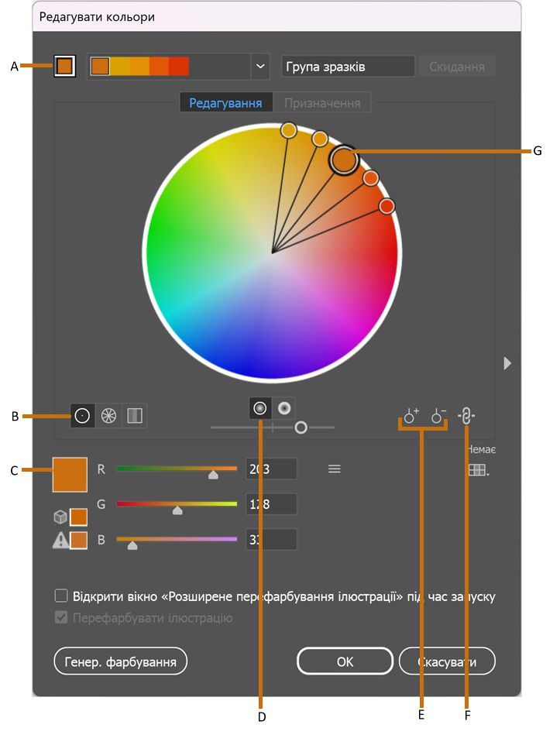Screen dimensions: 560x735
Task: Open the color mode menu icon
Action: [x=334, y=469]
